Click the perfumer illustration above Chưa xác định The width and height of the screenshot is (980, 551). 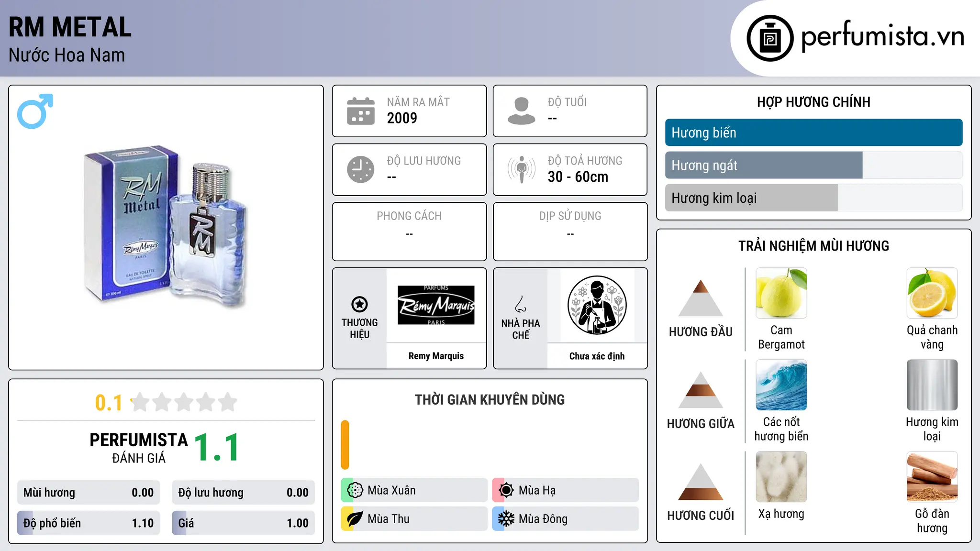point(597,305)
